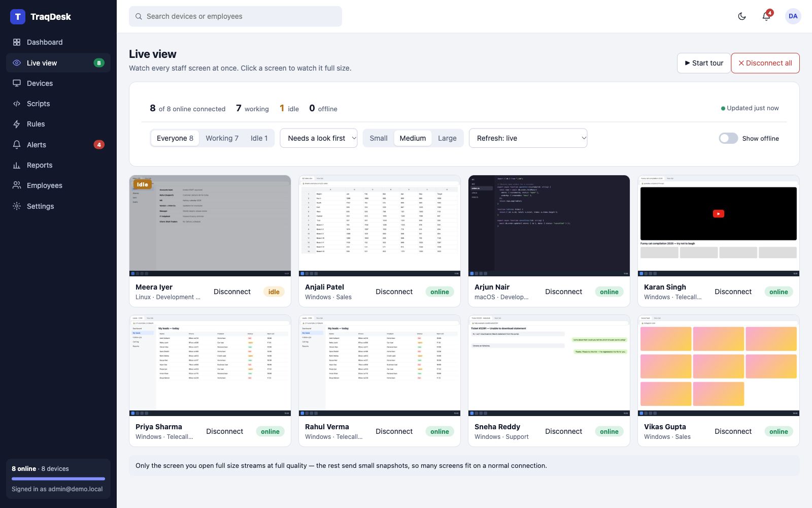Image resolution: width=812 pixels, height=508 pixels.
Task: Open Employees in the sidebar
Action: [58, 185]
